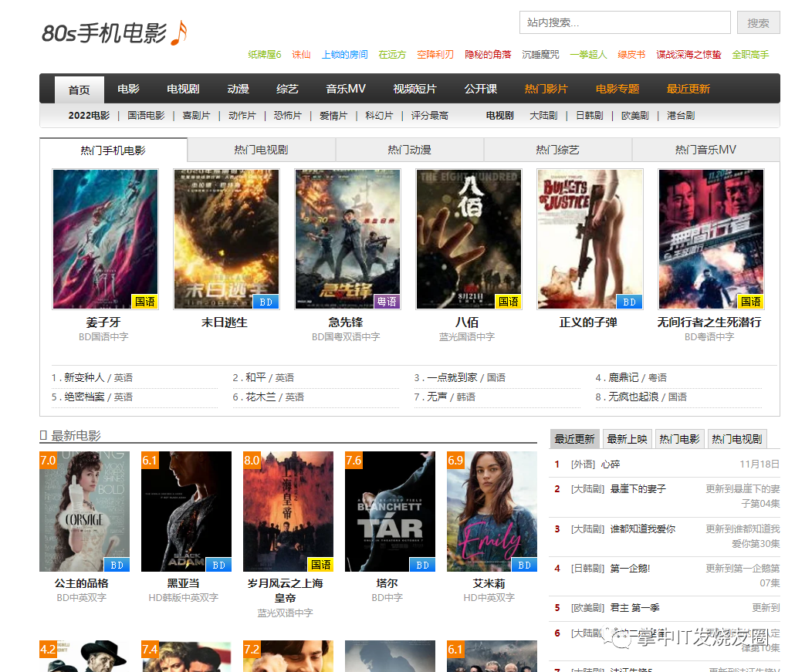Open the 热门影片 navigation item
Image resolution: width=795 pixels, height=672 pixels.
546,89
